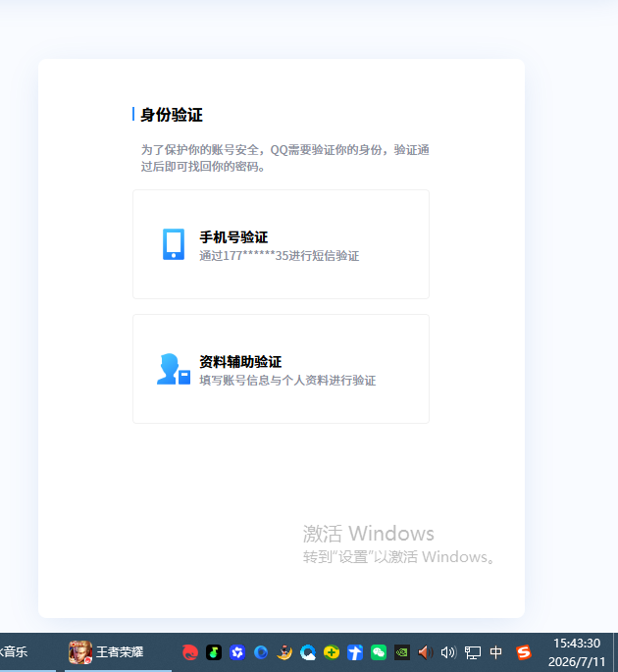Open the green music note tray icon
This screenshot has height=672, width=618.
[x=214, y=652]
